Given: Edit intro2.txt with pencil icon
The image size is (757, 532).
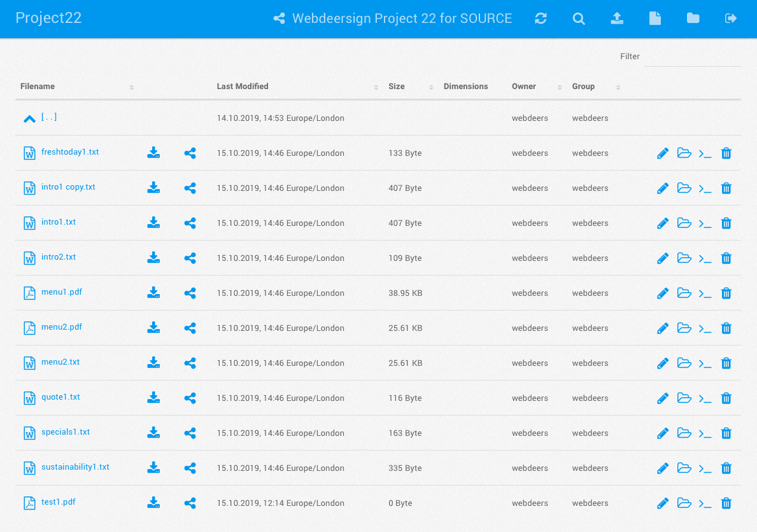Looking at the screenshot, I should [x=662, y=258].
